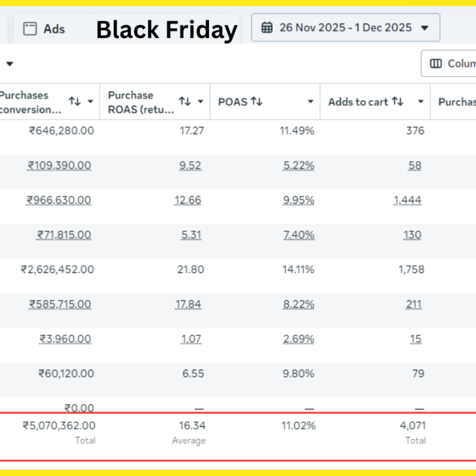476x476 pixels.
Task: Open the 9.52 ROAS link
Action: [190, 166]
